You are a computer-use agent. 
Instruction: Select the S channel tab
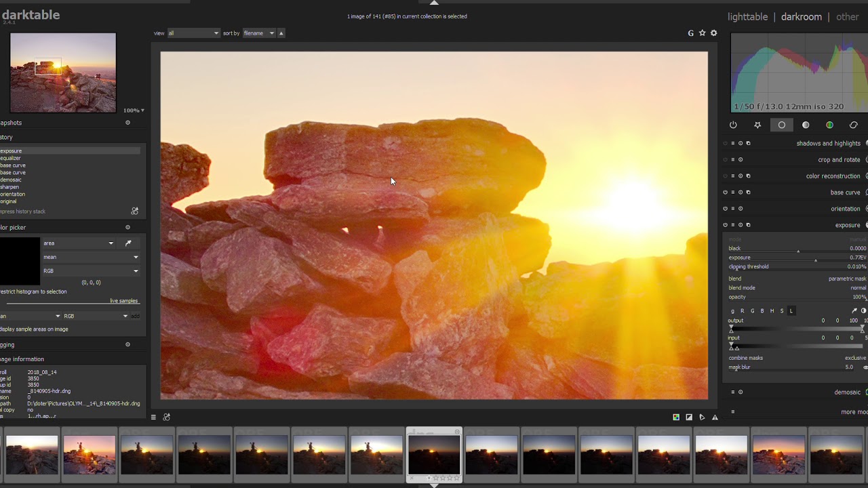pyautogui.click(x=781, y=310)
